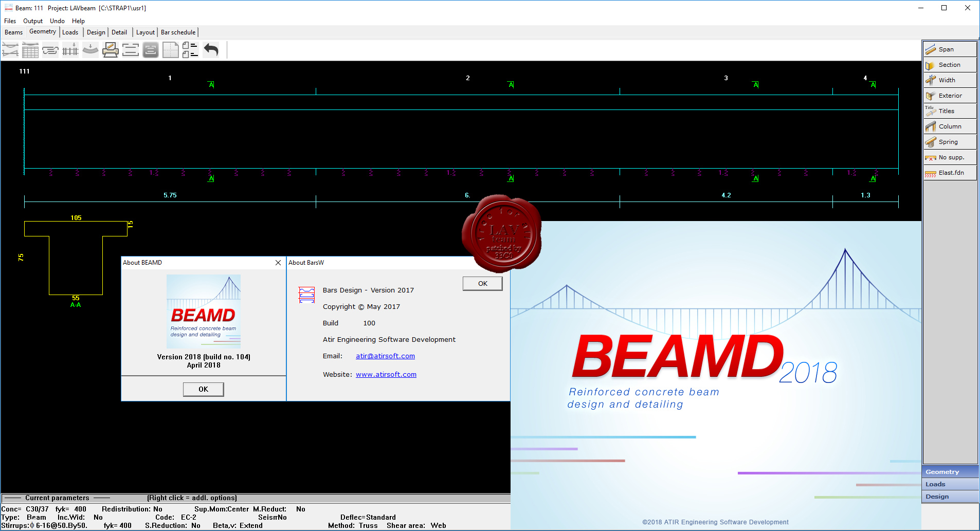Open the Output menu

(33, 21)
